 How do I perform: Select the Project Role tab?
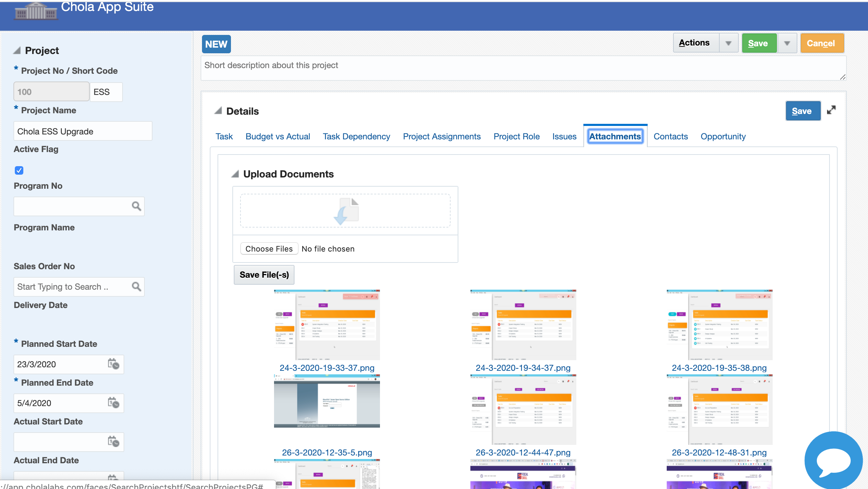[x=516, y=137]
